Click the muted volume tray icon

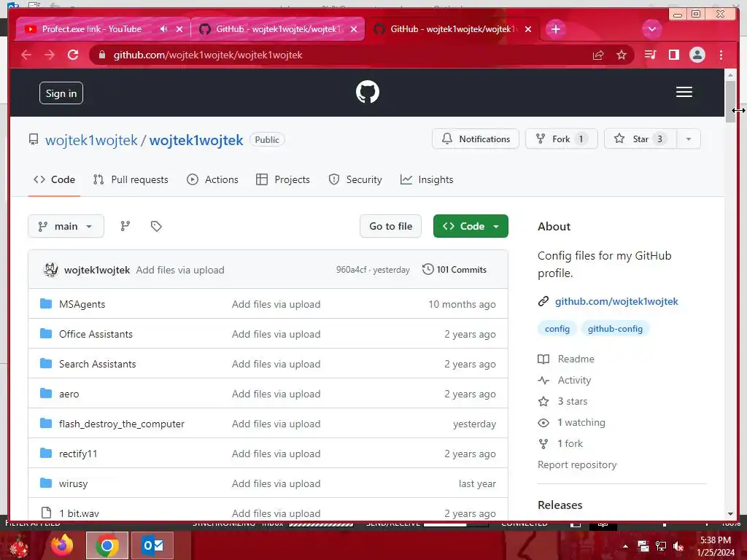pyautogui.click(x=678, y=546)
